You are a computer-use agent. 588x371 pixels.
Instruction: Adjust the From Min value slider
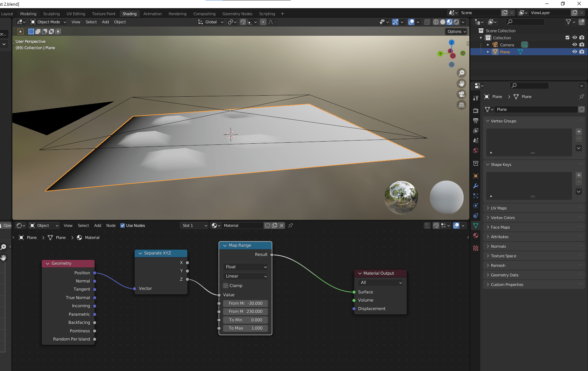click(x=245, y=303)
